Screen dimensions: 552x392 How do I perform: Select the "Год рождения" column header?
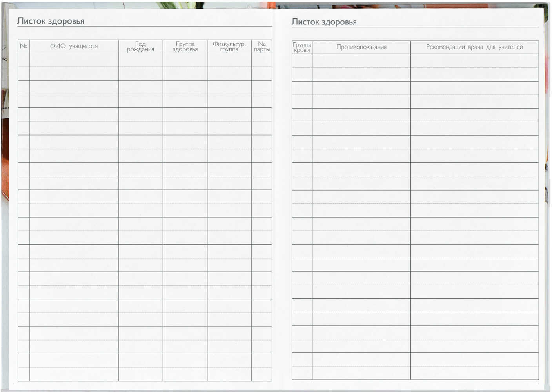point(140,47)
